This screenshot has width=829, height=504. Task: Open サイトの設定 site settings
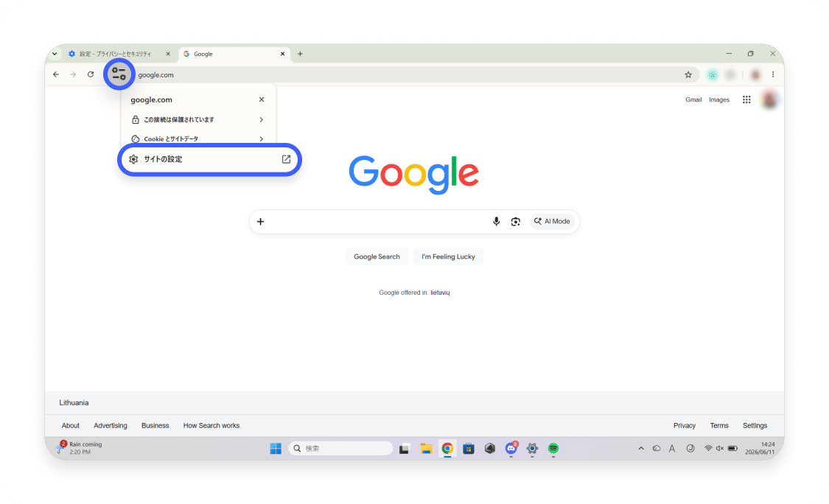pyautogui.click(x=209, y=159)
